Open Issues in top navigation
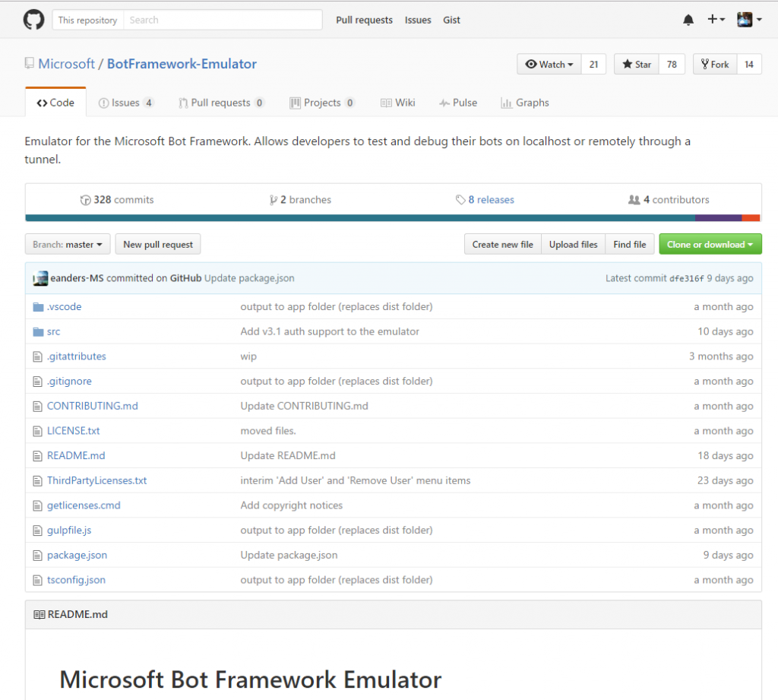Image resolution: width=778 pixels, height=700 pixels. [x=418, y=20]
